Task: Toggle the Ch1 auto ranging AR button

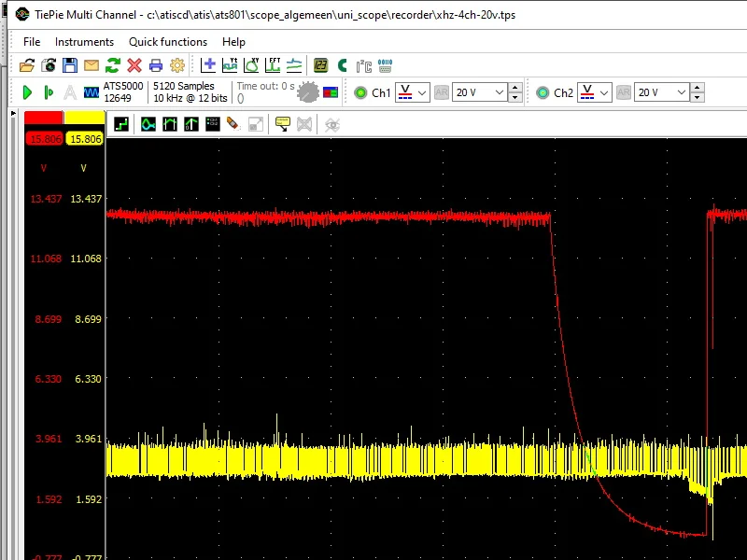Action: pos(442,92)
